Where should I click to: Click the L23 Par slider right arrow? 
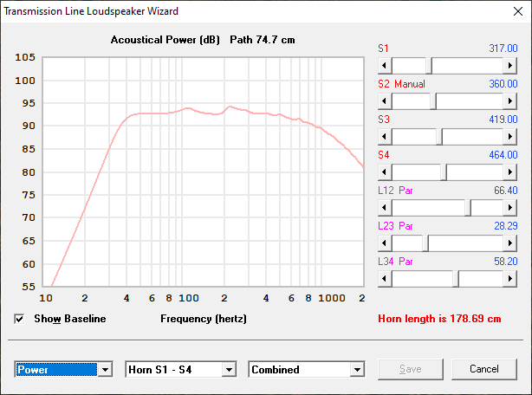pyautogui.click(x=510, y=243)
